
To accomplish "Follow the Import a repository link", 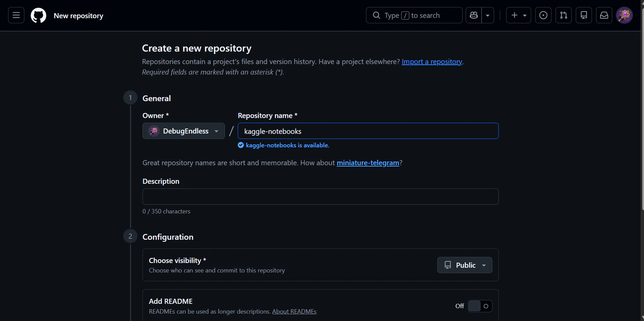I will coord(432,62).
